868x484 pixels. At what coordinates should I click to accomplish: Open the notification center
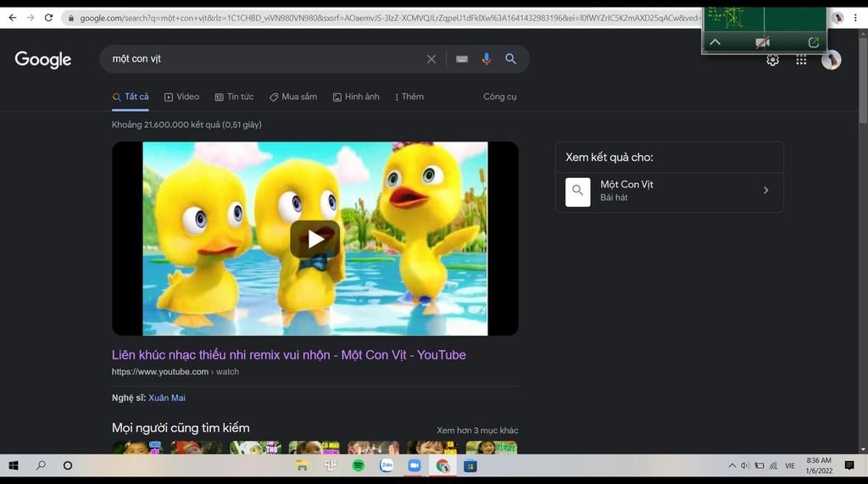pyautogui.click(x=849, y=465)
